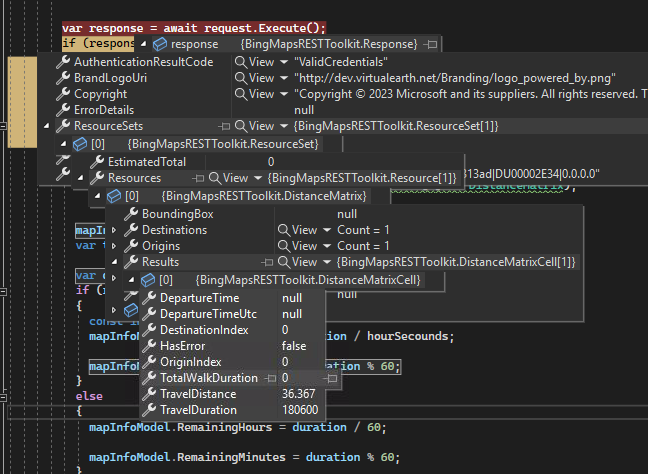Screen dimensions: 648x474
Task: Open View visualizer for Resources
Action: tap(229, 178)
